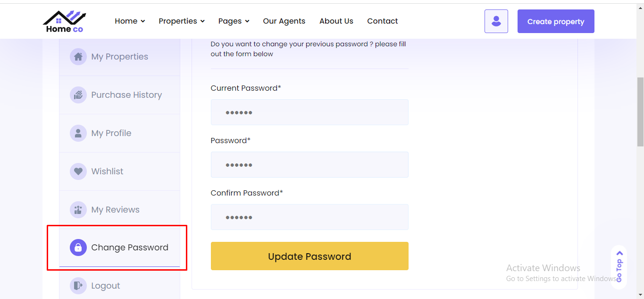Go to the About Us page
This screenshot has height=299, width=644.
point(336,21)
